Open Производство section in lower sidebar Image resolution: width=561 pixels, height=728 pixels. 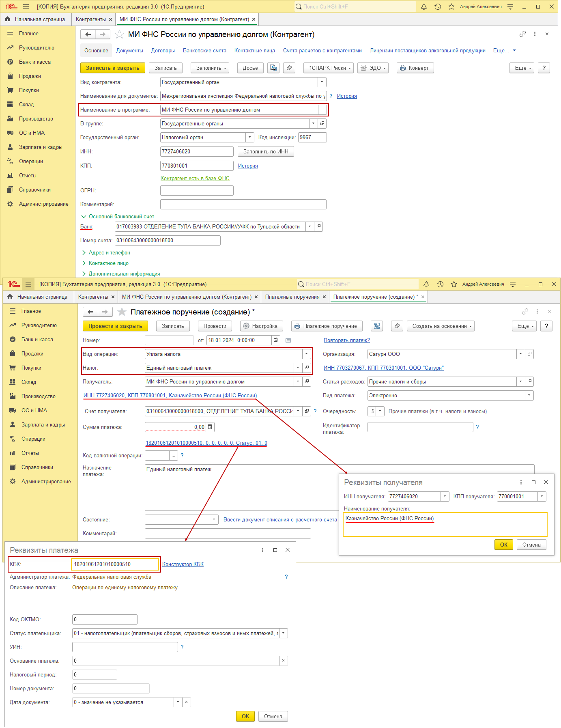pyautogui.click(x=39, y=396)
